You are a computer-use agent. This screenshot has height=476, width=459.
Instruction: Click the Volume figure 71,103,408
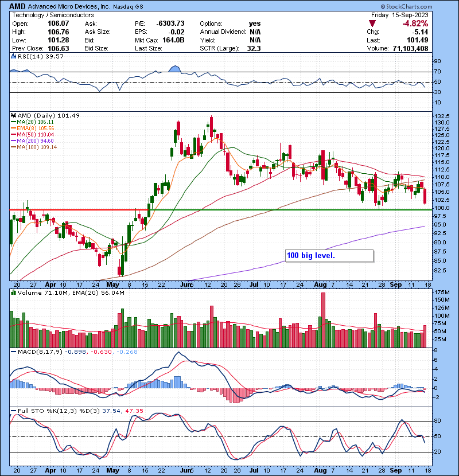pyautogui.click(x=410, y=48)
